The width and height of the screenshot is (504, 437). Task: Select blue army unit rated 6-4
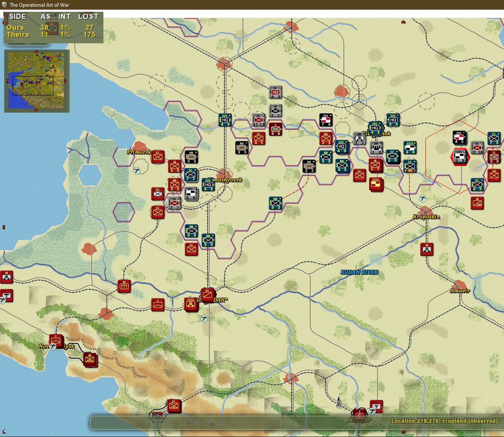click(x=410, y=147)
